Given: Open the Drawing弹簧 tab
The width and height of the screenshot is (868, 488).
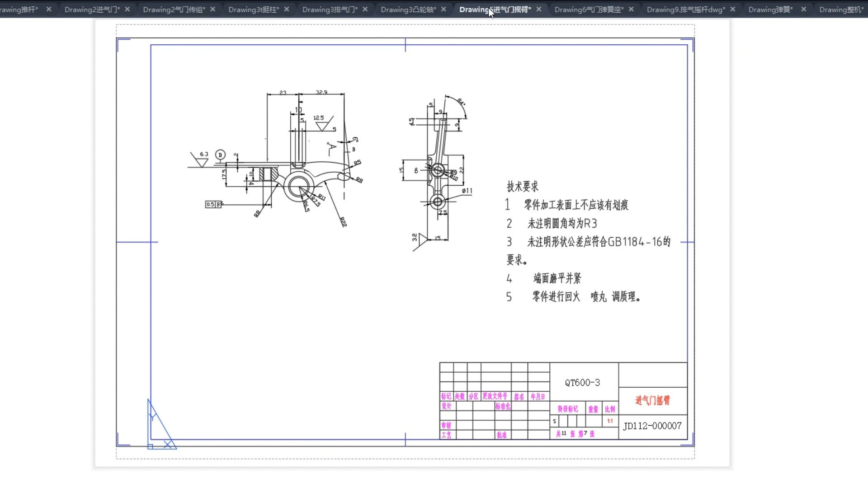Looking at the screenshot, I should (x=770, y=9).
